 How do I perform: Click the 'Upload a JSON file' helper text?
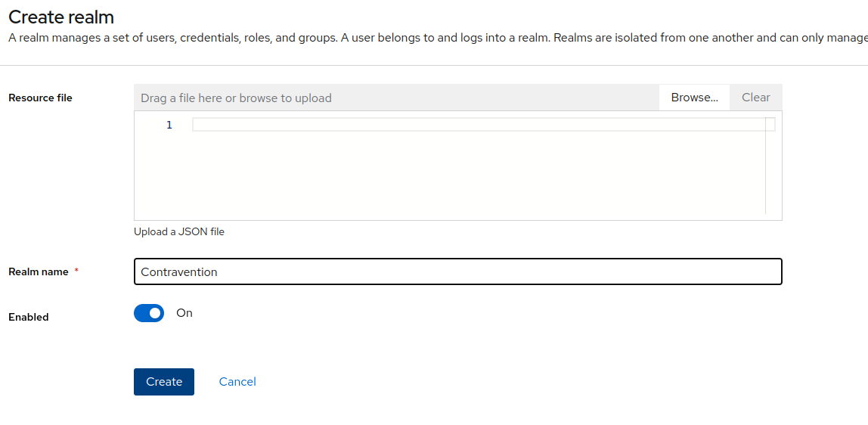[178, 232]
